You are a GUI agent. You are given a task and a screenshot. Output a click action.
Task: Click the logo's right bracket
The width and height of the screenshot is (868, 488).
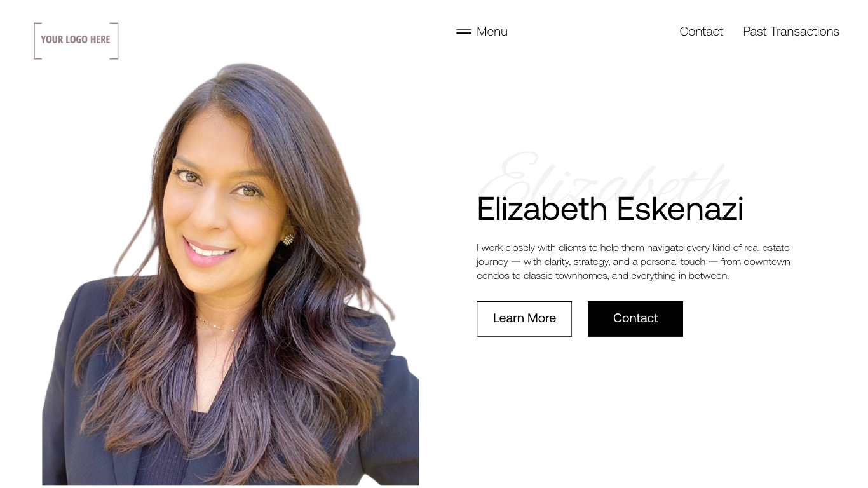pos(114,41)
